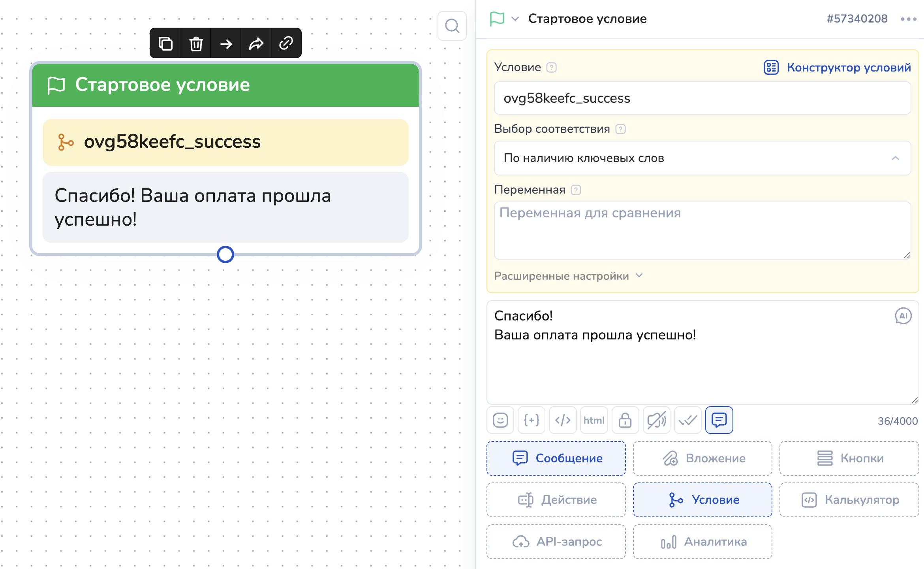Copy block link icon

click(x=286, y=43)
